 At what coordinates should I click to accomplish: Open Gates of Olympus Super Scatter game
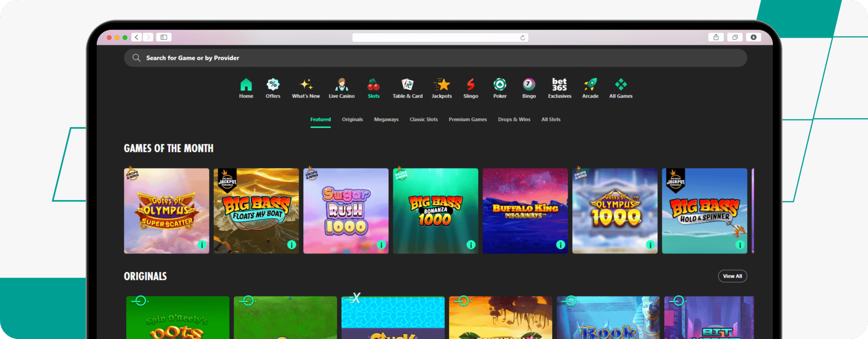pyautogui.click(x=166, y=211)
